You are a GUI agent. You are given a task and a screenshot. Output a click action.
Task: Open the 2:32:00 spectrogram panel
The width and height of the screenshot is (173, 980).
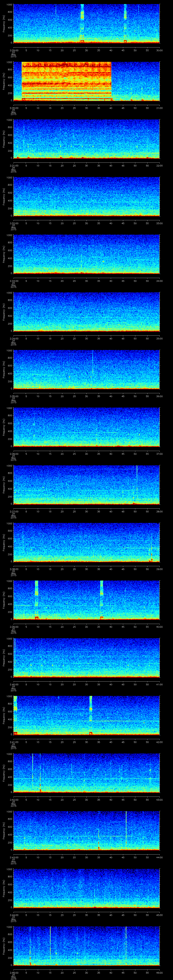(x=86, y=197)
